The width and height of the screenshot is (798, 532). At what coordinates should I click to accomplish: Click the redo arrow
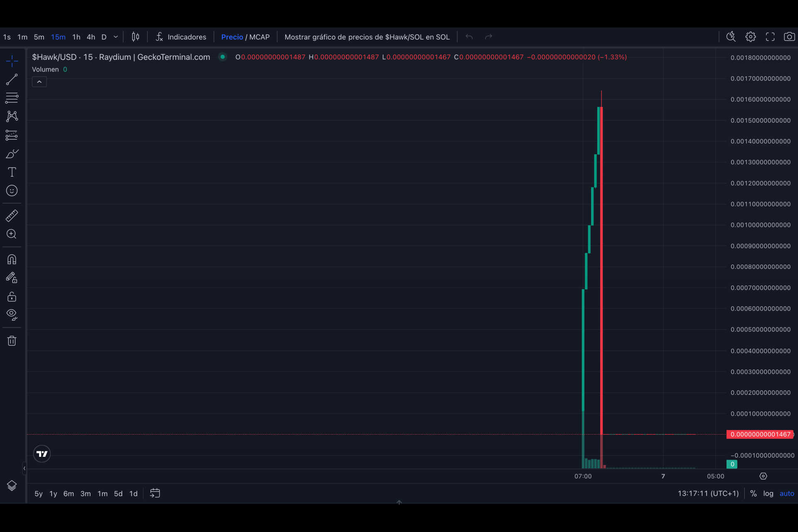click(489, 37)
